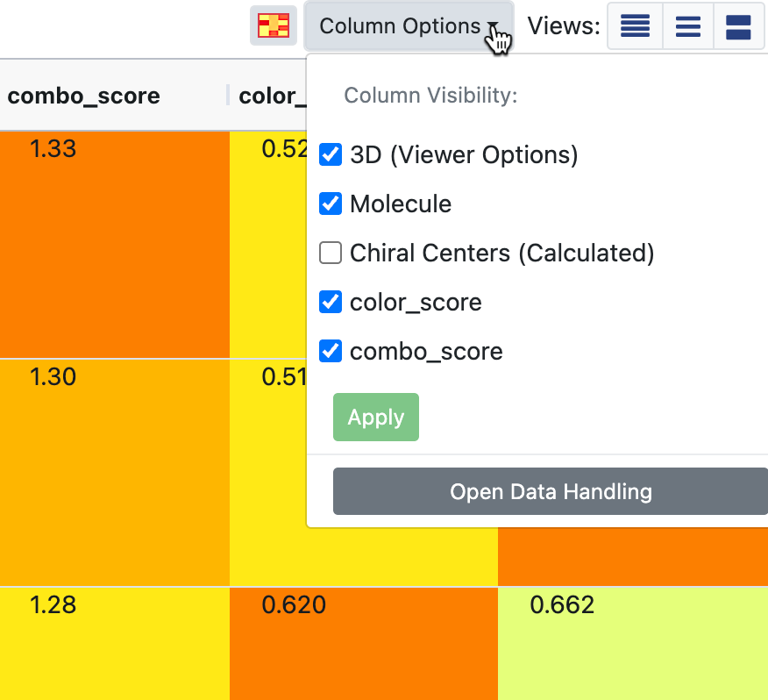Open Data Handling panel
The width and height of the screenshot is (768, 700).
pyautogui.click(x=551, y=491)
